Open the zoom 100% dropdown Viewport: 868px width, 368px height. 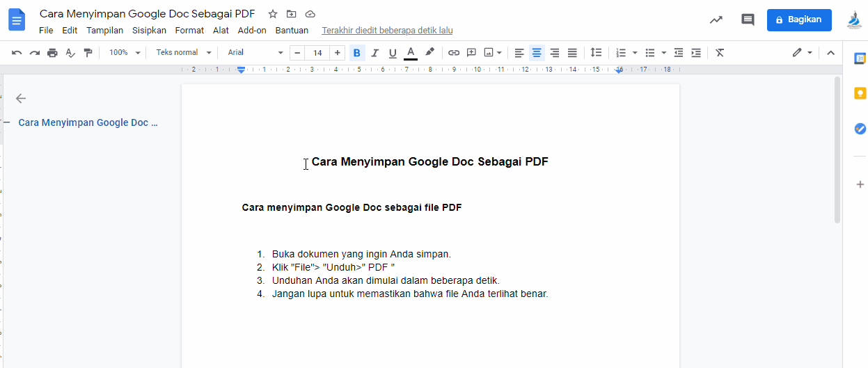point(125,53)
